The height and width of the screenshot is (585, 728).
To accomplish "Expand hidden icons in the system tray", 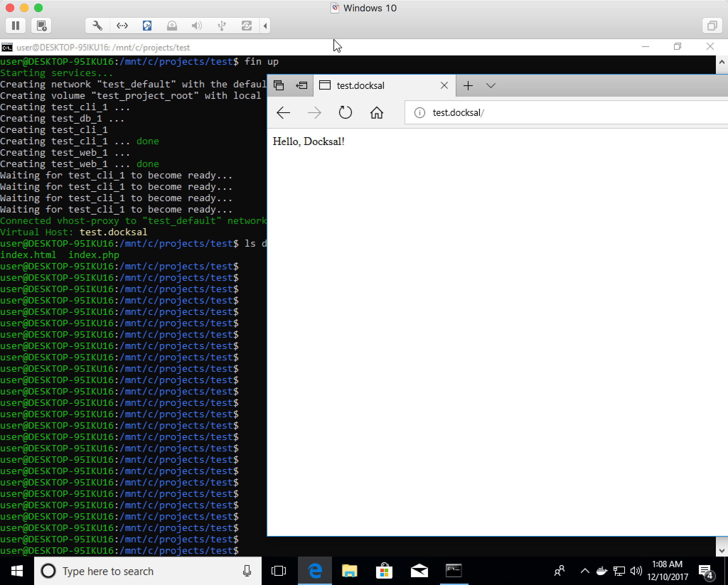I will pyautogui.click(x=585, y=570).
